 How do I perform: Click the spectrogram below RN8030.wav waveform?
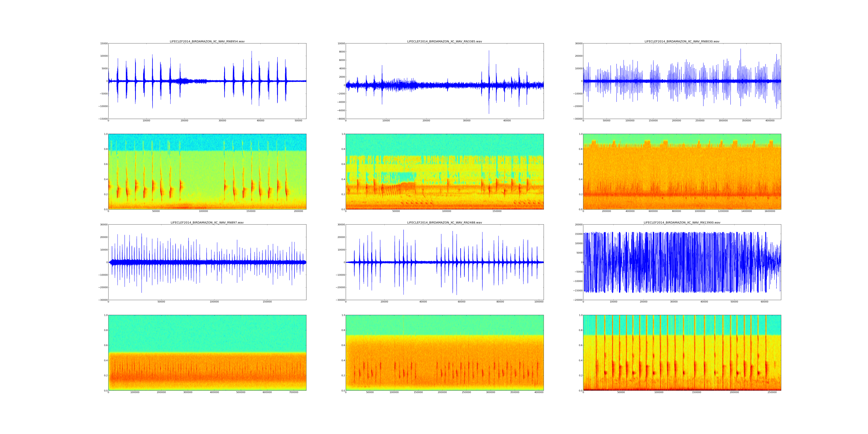point(682,172)
